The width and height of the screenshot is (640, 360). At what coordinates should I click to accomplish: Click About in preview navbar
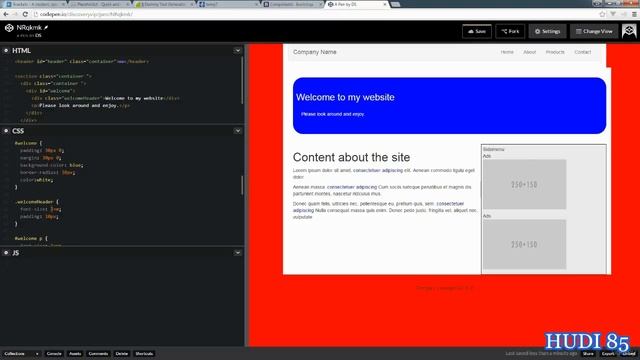tap(529, 52)
